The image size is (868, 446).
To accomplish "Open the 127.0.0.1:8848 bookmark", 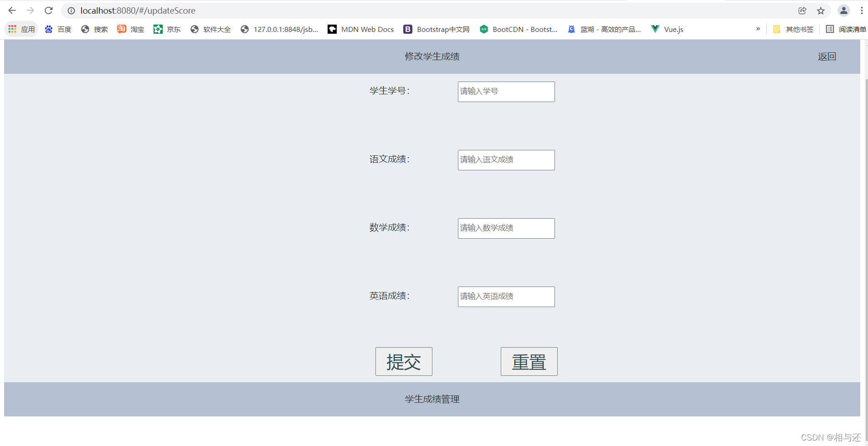I will tap(279, 29).
